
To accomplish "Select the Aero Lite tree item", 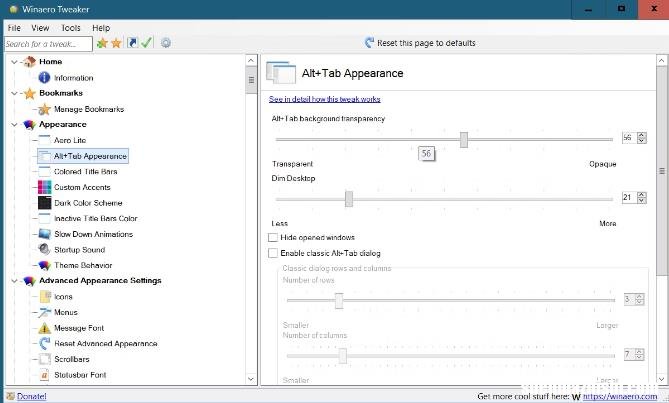I will (x=70, y=140).
